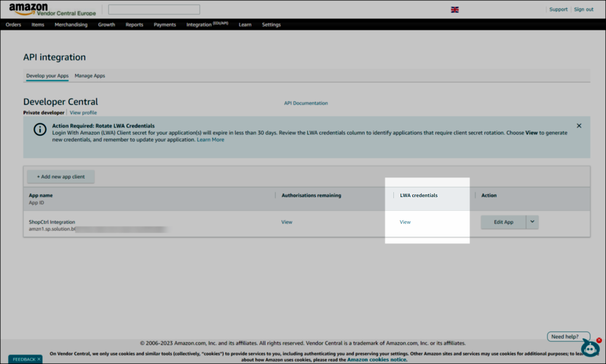The height and width of the screenshot is (364, 606).
Task: Click the Support link
Action: click(x=558, y=10)
